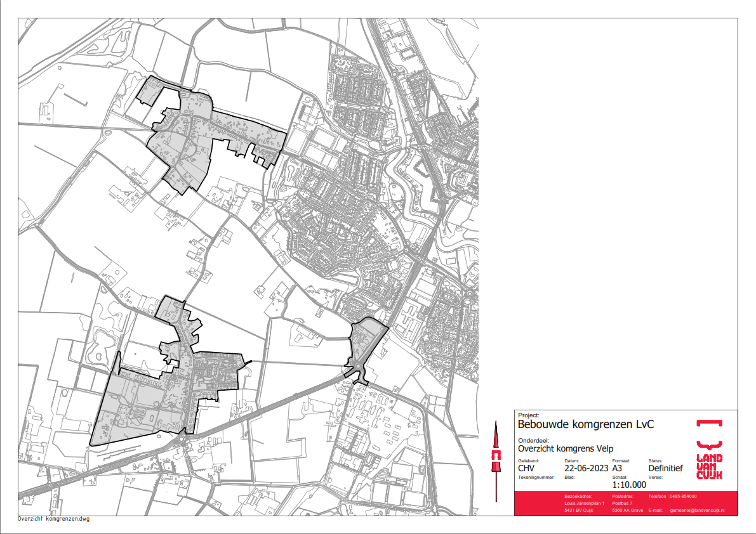This screenshot has height=534, width=756.
Task: Click the scale value 1:10.000
Action: 629,485
